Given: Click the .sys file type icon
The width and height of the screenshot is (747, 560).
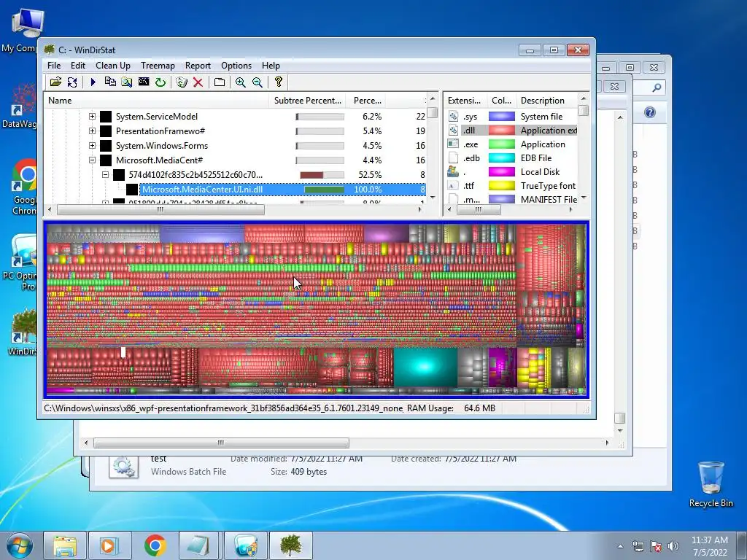Looking at the screenshot, I should point(453,116).
